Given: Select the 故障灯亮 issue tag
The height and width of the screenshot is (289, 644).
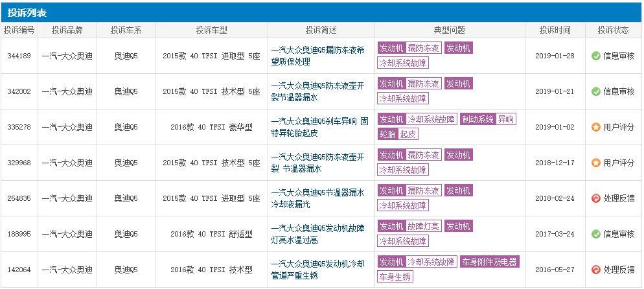Looking at the screenshot, I should [x=424, y=226].
